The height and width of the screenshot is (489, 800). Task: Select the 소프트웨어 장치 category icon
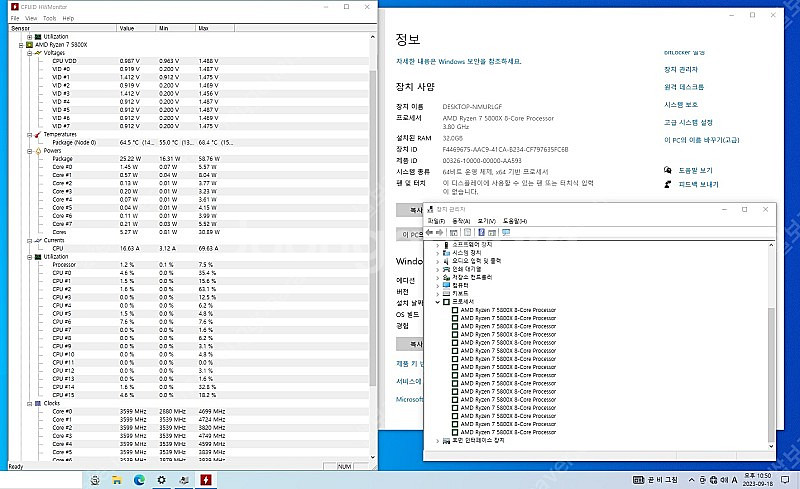point(446,245)
